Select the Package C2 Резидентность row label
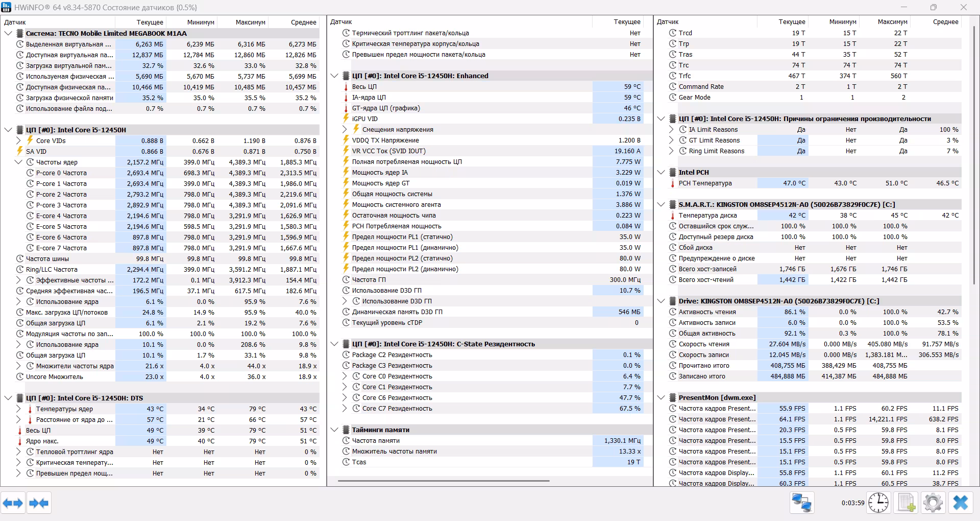Screen dimensions: 980x521 (392, 355)
